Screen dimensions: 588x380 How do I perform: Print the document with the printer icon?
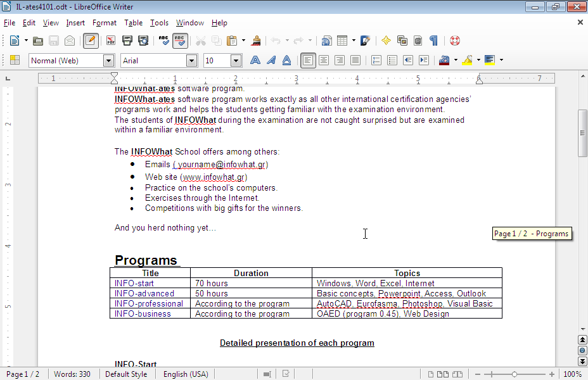(x=127, y=41)
